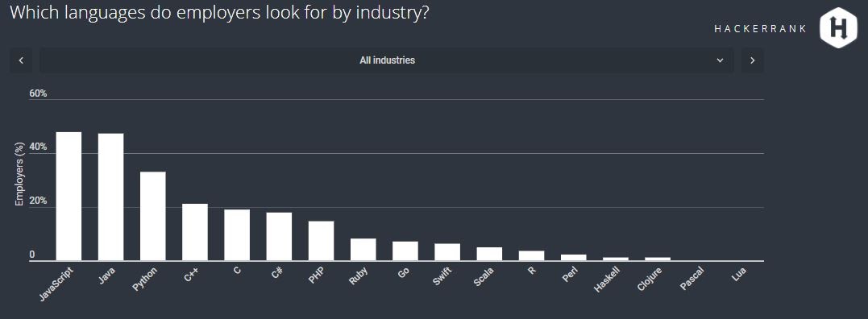Open the All industries selector
This screenshot has height=319, width=868.
387,60
